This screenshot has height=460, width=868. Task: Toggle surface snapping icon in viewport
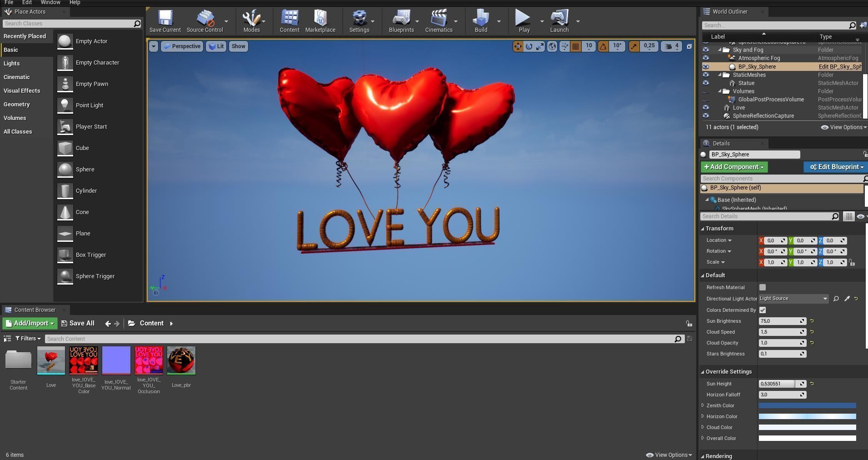pos(564,46)
